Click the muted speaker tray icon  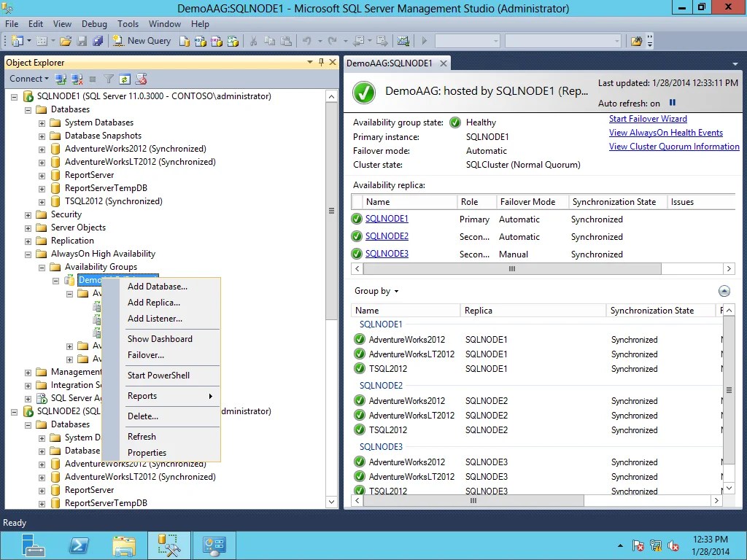tap(673, 545)
